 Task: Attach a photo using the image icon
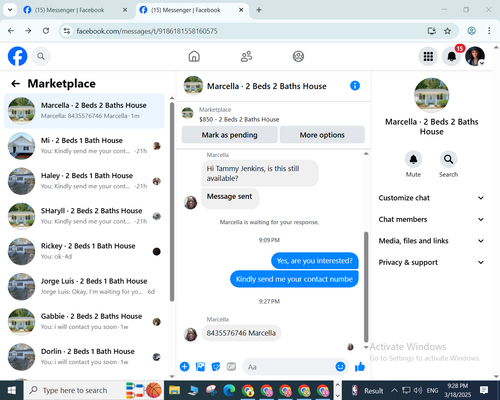coord(200,367)
